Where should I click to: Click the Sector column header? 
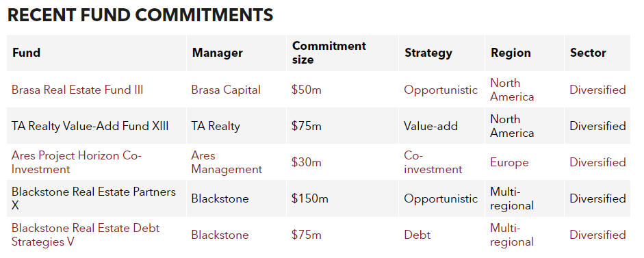pyautogui.click(x=588, y=53)
